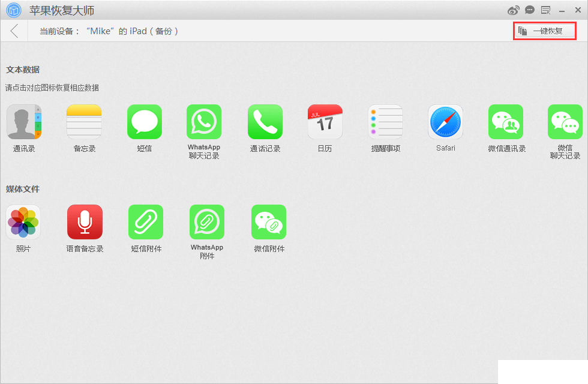Click the 一键恢复 button
588x384 pixels.
[x=545, y=31]
